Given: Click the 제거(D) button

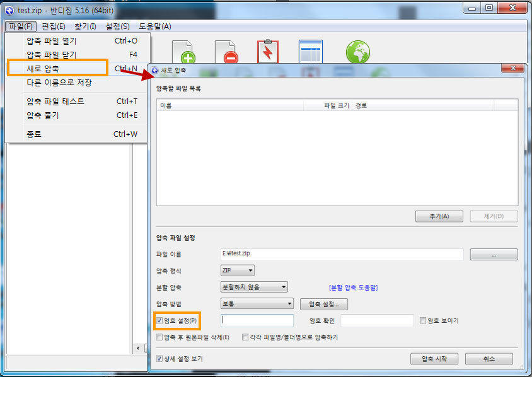Looking at the screenshot, I should pos(494,216).
